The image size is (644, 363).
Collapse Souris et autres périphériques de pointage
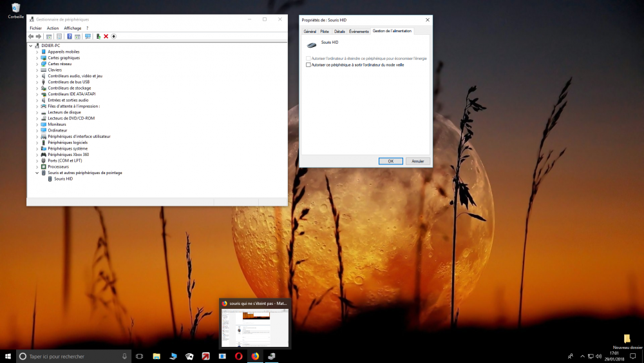pyautogui.click(x=37, y=173)
